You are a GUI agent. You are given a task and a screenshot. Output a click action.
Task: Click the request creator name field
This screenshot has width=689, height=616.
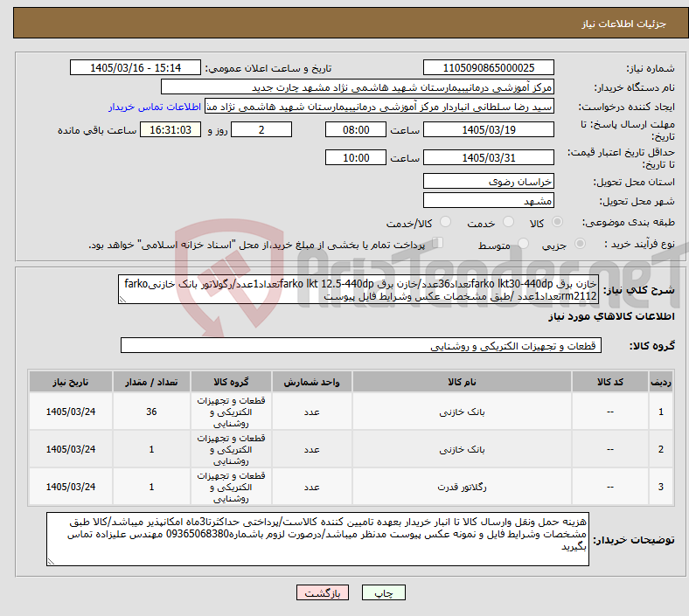point(379,107)
